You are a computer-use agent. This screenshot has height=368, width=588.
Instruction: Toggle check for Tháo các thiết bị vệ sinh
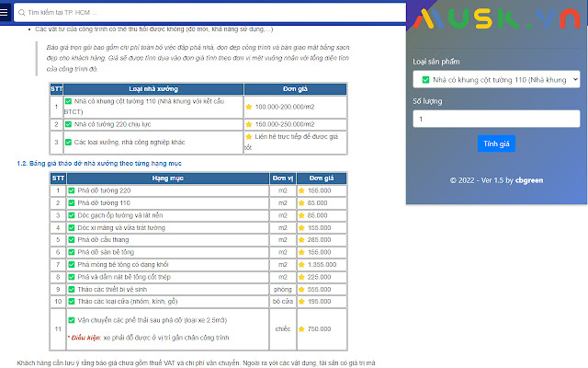[x=72, y=289]
